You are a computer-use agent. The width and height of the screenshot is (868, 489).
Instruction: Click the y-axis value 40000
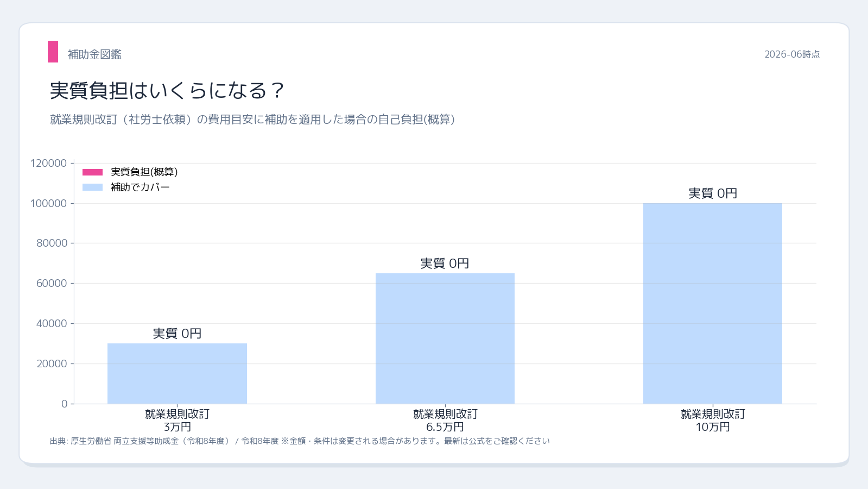52,323
